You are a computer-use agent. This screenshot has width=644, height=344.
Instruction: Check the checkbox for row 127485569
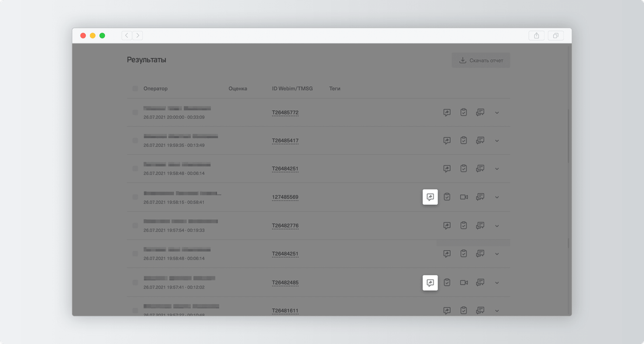click(x=135, y=197)
